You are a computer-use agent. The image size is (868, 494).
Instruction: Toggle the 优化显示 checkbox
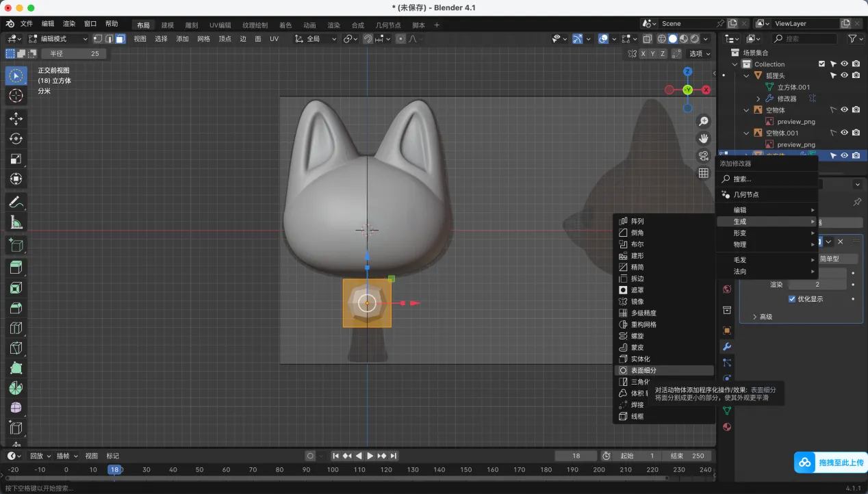pos(792,299)
